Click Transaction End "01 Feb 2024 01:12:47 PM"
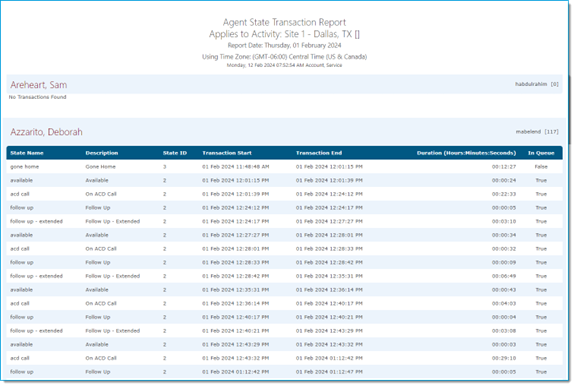The image size is (574, 386). pyautogui.click(x=329, y=372)
